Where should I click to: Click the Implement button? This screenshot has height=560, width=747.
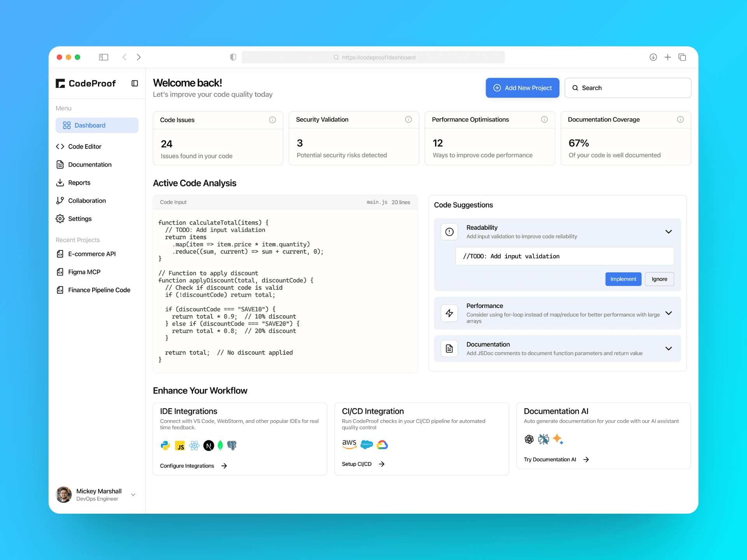(x=623, y=279)
